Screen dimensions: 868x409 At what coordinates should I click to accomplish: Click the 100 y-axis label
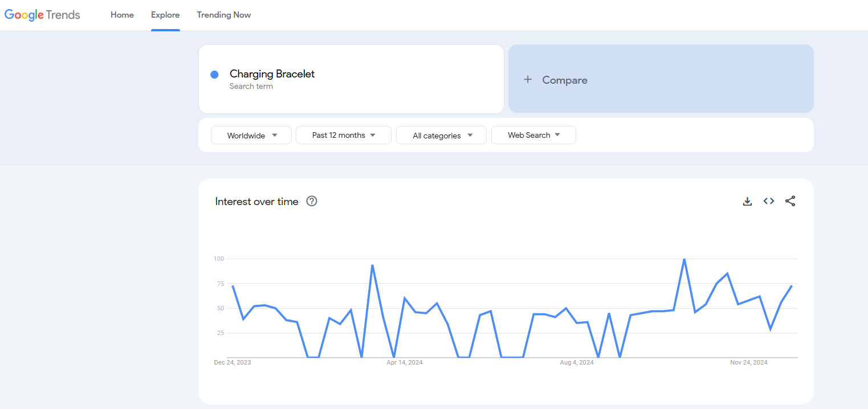coord(219,259)
